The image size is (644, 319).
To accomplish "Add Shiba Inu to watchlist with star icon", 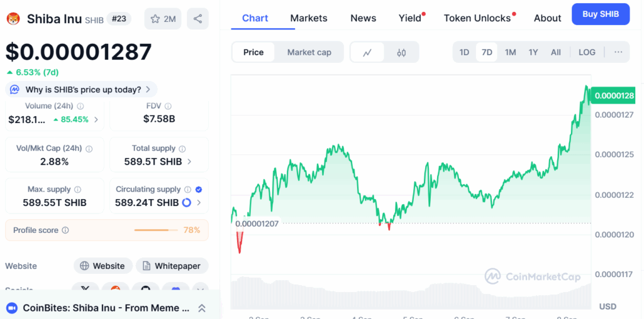I will point(163,19).
